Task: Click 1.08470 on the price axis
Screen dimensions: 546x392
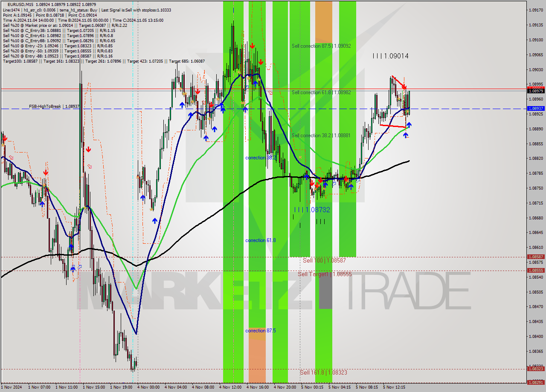Action: point(536,306)
